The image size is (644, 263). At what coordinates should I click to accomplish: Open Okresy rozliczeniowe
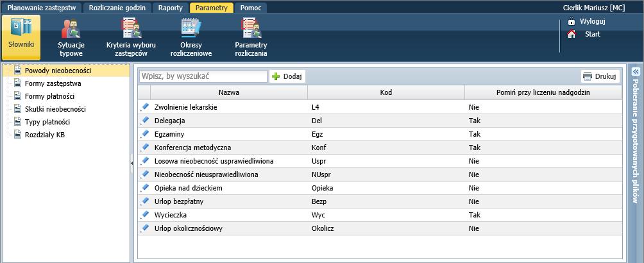pyautogui.click(x=191, y=37)
